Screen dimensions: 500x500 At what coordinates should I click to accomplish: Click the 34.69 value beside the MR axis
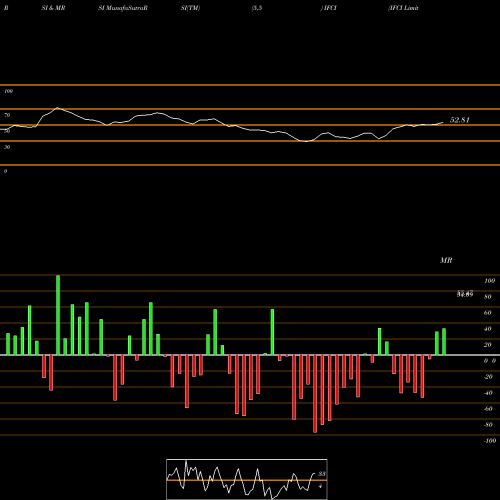tap(465, 294)
